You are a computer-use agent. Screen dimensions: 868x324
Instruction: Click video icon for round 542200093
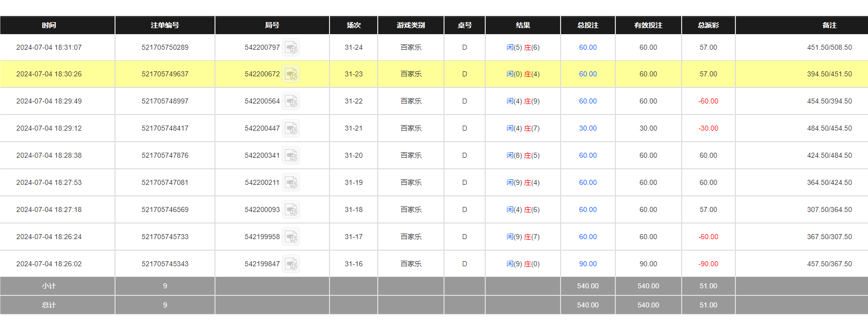point(291,210)
